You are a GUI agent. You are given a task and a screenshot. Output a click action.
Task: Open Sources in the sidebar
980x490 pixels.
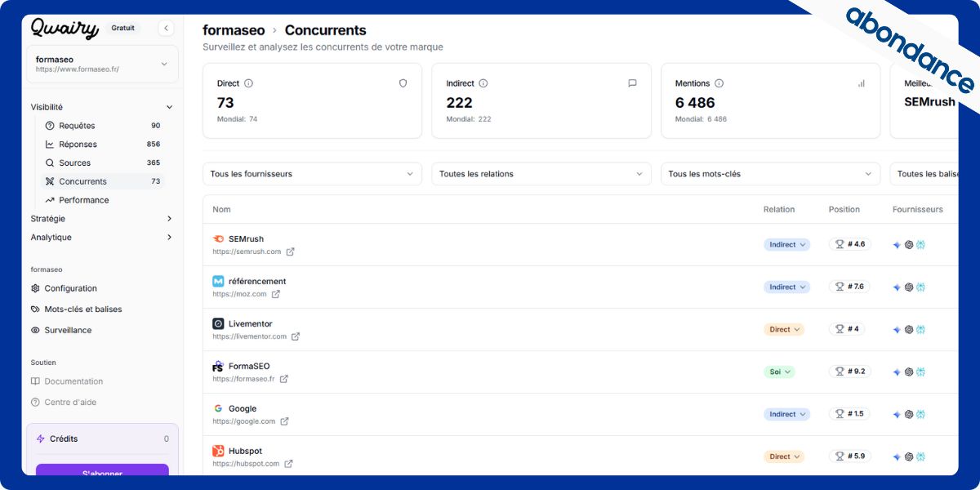[x=103, y=163]
